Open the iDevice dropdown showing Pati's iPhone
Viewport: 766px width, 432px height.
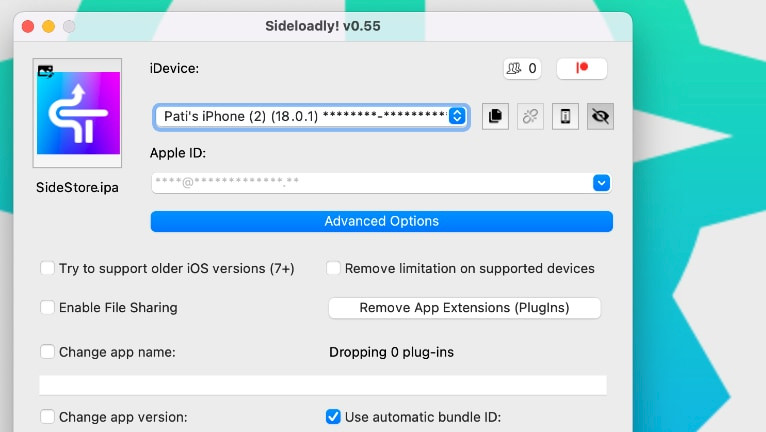coord(312,116)
